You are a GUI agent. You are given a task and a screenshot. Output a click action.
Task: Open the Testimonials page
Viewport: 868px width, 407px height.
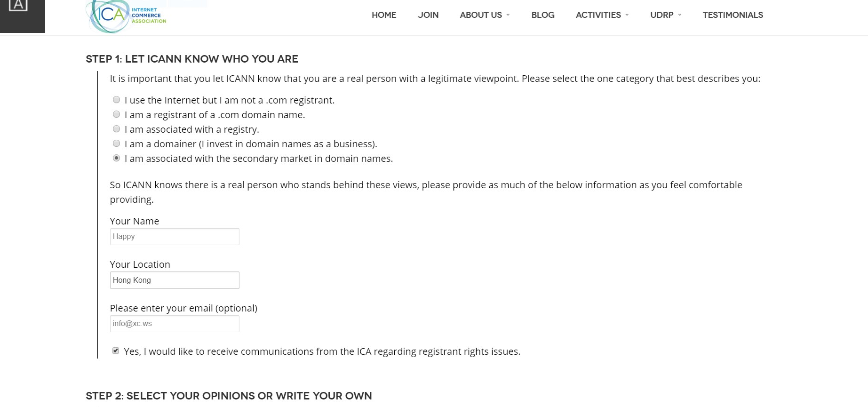(733, 15)
